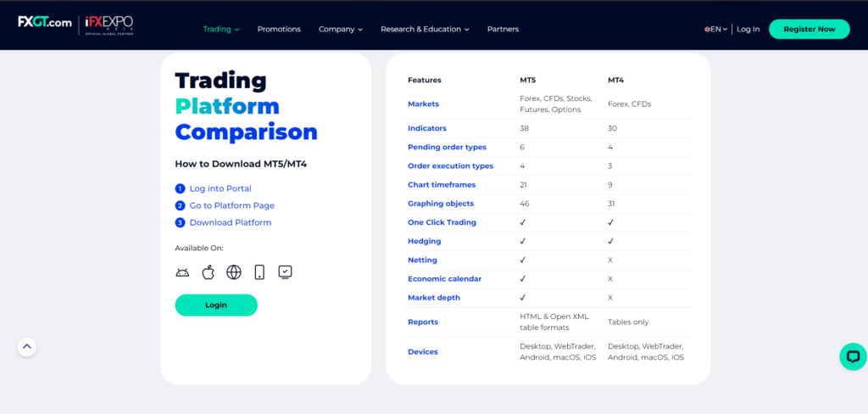Click the MT5 Hedging checkmark
This screenshot has width=868, height=414.
522,242
